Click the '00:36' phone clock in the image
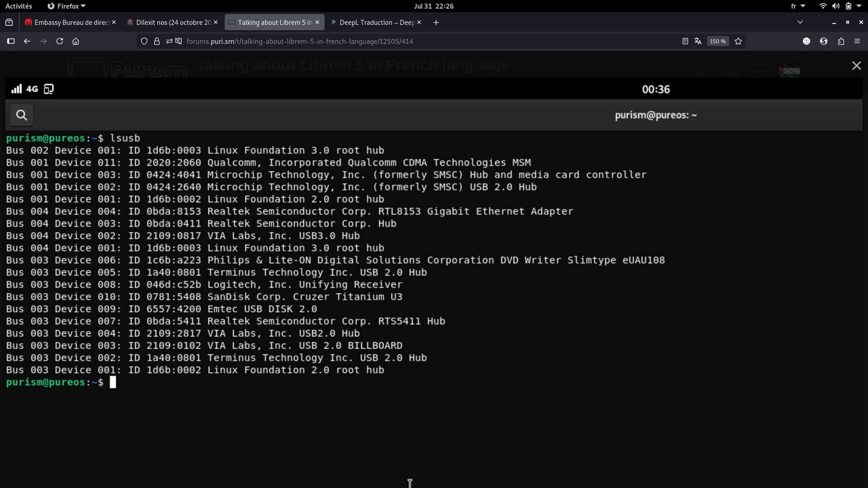Screen dimensions: 868x488 point(656,89)
